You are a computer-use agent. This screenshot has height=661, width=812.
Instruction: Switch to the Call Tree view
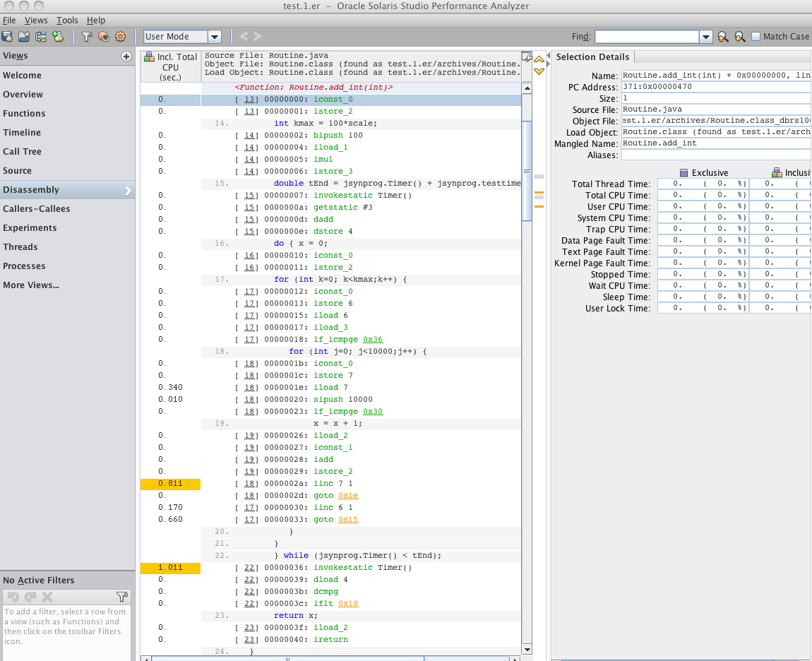pyautogui.click(x=67, y=152)
